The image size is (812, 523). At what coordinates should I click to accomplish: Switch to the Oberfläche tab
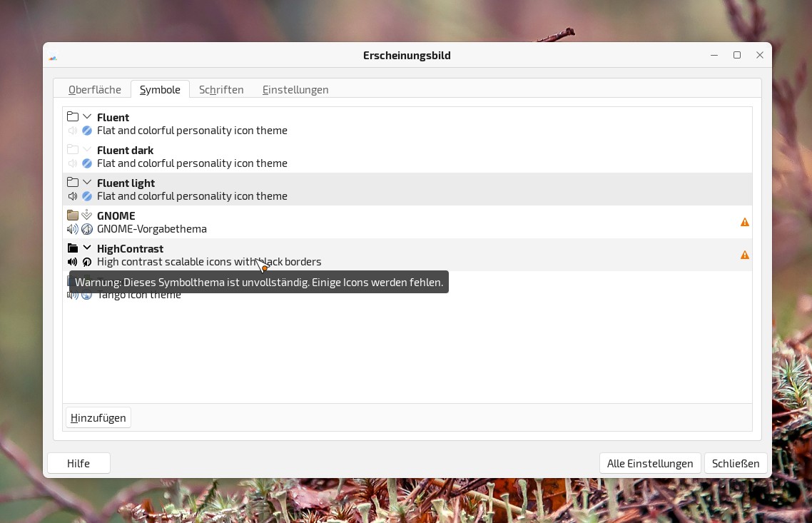click(x=95, y=90)
